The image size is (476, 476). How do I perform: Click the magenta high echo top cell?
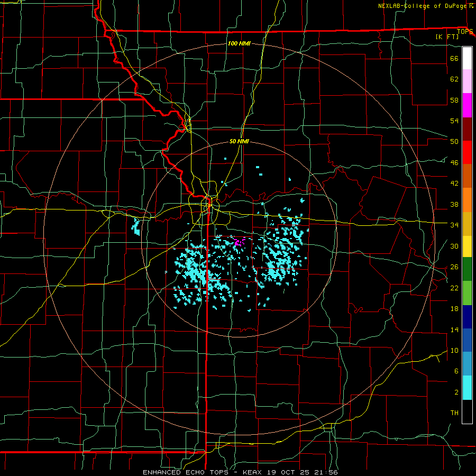coord(239,242)
